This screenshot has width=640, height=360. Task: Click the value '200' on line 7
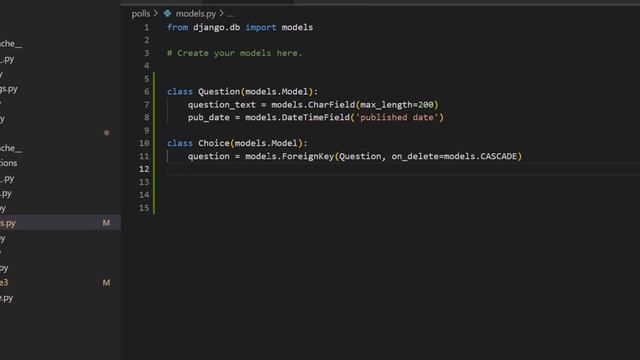[x=425, y=105]
